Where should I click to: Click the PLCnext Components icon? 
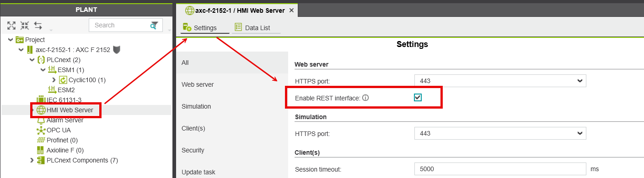tap(41, 160)
